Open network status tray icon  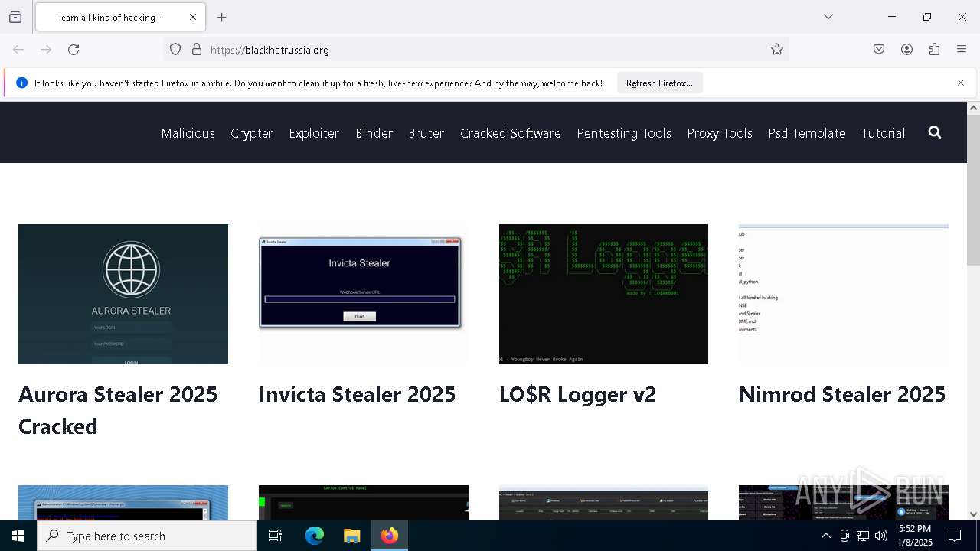click(x=863, y=536)
